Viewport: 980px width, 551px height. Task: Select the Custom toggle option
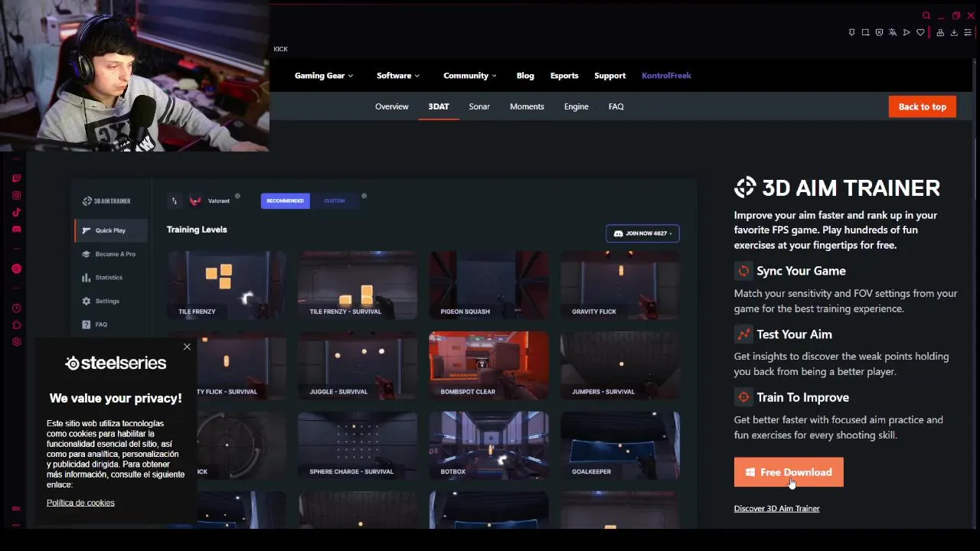coord(335,201)
